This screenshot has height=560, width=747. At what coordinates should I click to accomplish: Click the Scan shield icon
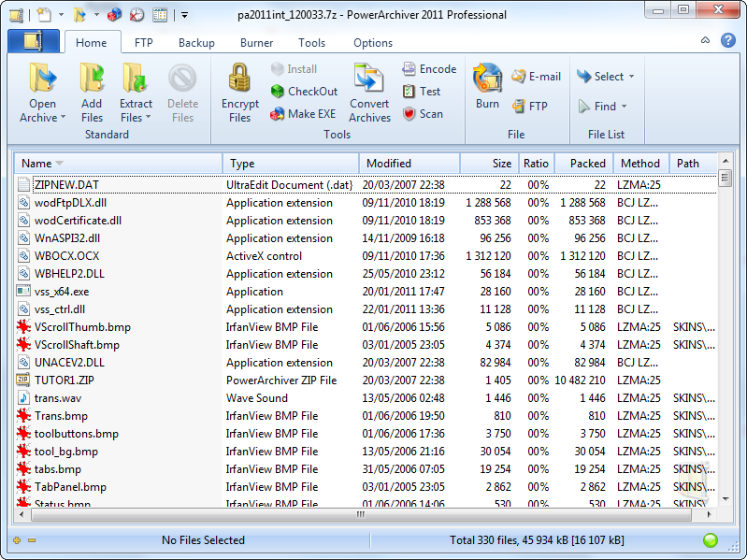click(x=409, y=114)
